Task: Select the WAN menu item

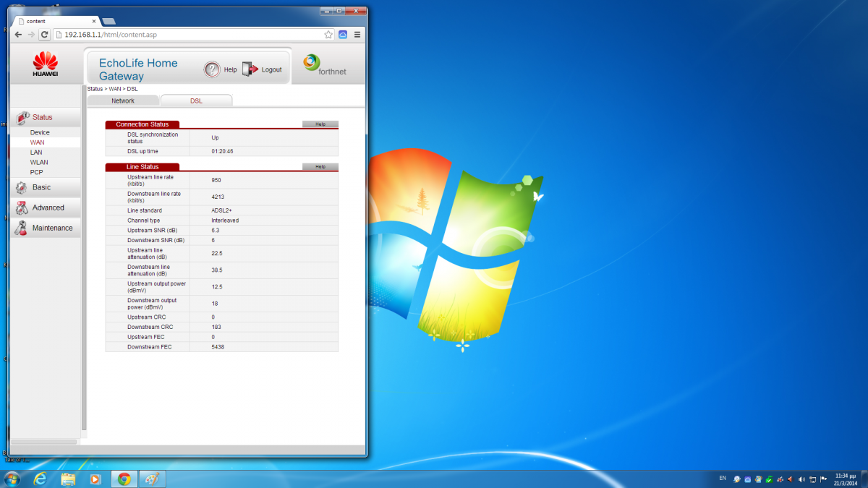Action: tap(37, 142)
